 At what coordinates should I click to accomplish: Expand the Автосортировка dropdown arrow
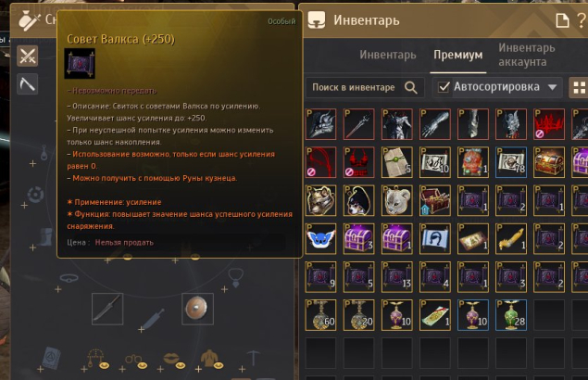coord(552,87)
